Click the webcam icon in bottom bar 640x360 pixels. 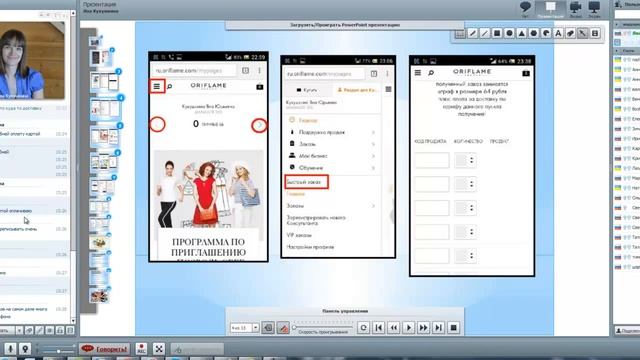[x=25, y=349]
